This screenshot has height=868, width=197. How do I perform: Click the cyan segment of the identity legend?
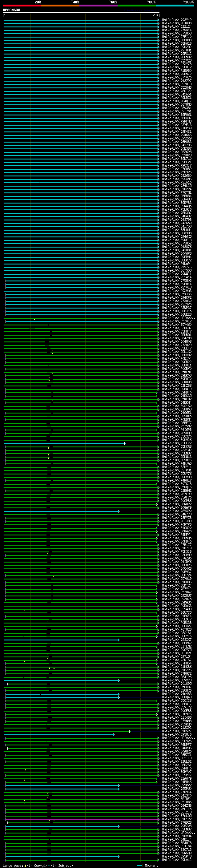[x=175, y=6]
